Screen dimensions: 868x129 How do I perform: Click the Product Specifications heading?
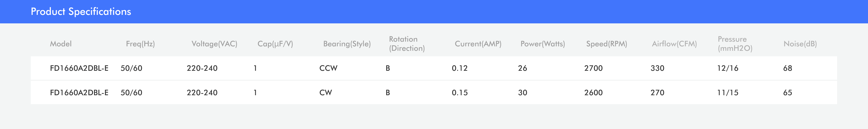pos(81,11)
